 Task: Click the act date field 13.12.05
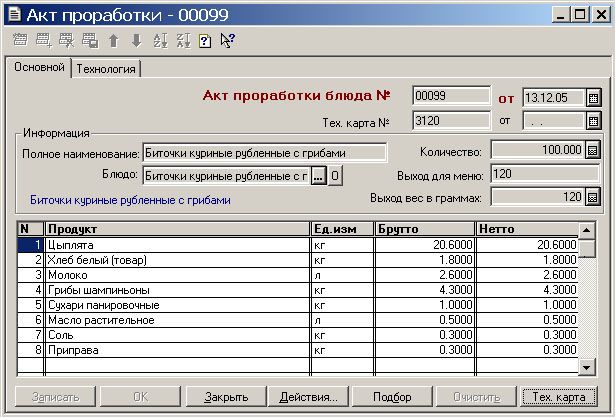(554, 98)
